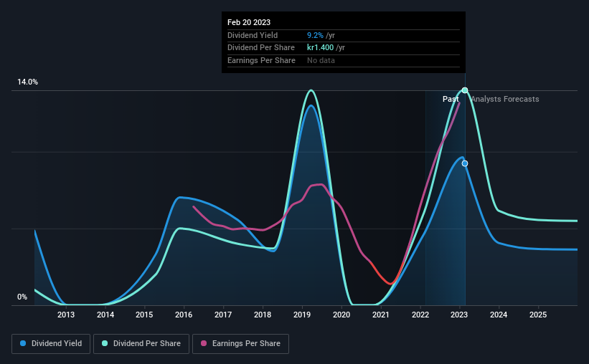Viewport: 589px width, 364px height.
Task: Select the blue Dividend Yield data point marker
Action: tap(465, 163)
